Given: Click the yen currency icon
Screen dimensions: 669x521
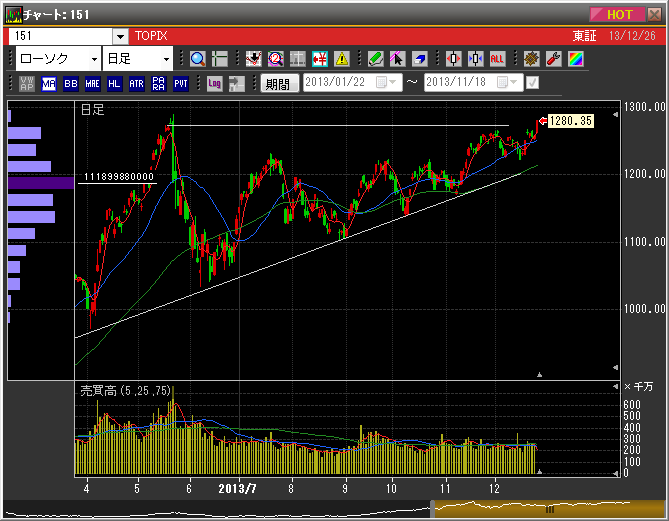Looking at the screenshot, I should (x=320, y=59).
